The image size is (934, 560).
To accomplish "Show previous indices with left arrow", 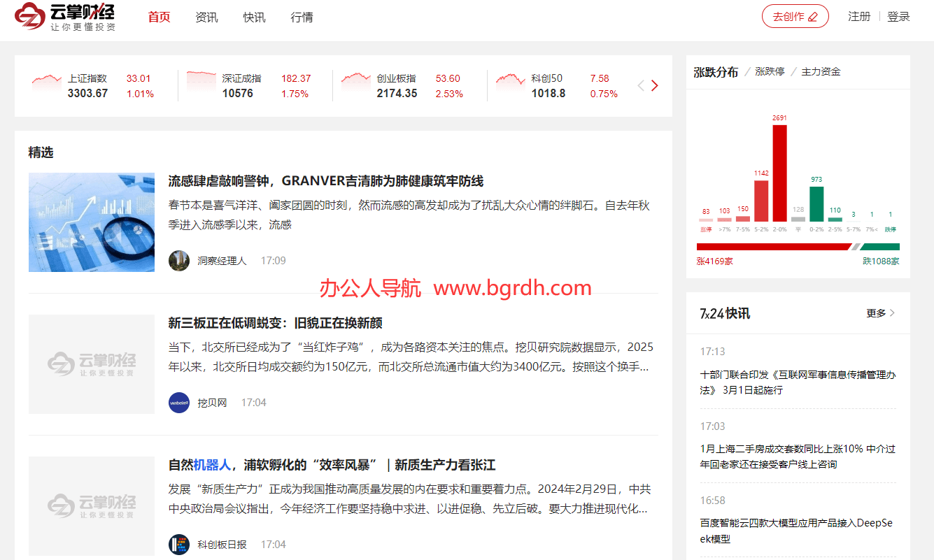I will click(640, 86).
